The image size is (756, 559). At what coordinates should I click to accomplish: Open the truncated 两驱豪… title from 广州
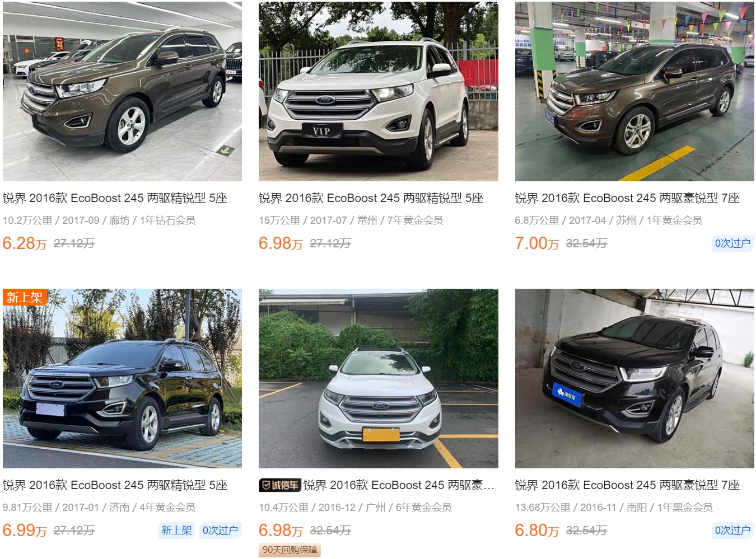(x=399, y=485)
